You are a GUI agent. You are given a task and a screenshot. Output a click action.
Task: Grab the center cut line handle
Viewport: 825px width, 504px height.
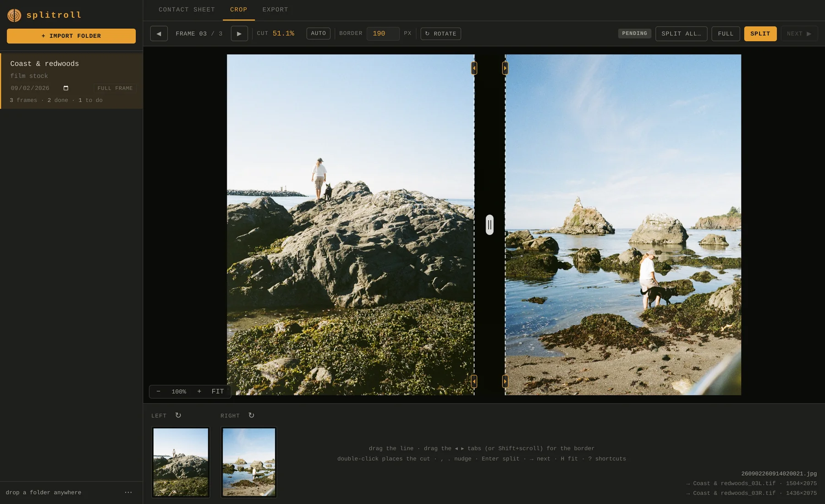(489, 225)
